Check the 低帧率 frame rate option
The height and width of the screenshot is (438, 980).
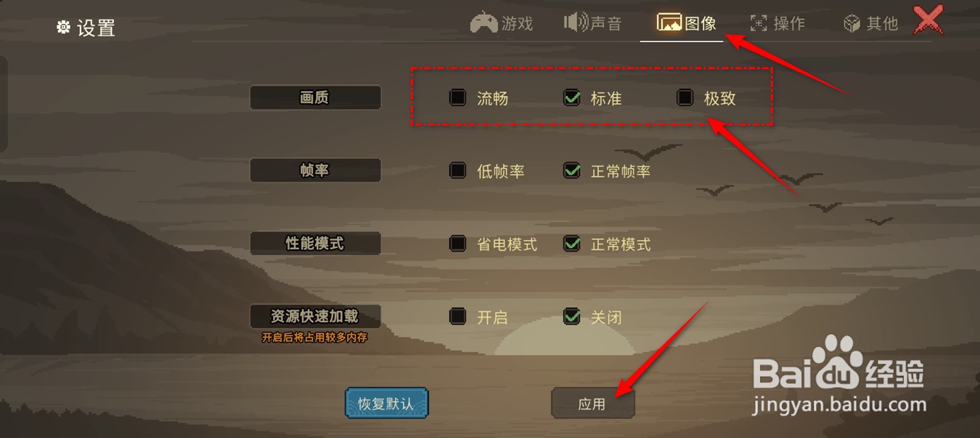[x=458, y=170]
